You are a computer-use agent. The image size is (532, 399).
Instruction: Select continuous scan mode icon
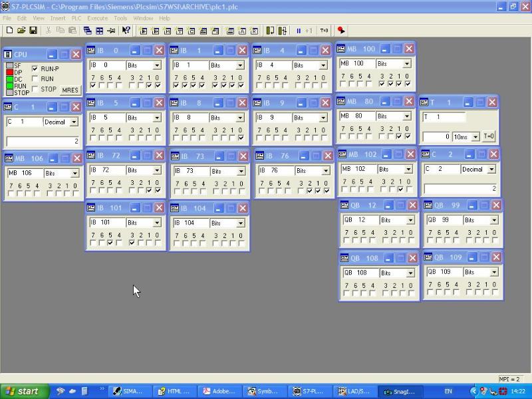click(282, 31)
